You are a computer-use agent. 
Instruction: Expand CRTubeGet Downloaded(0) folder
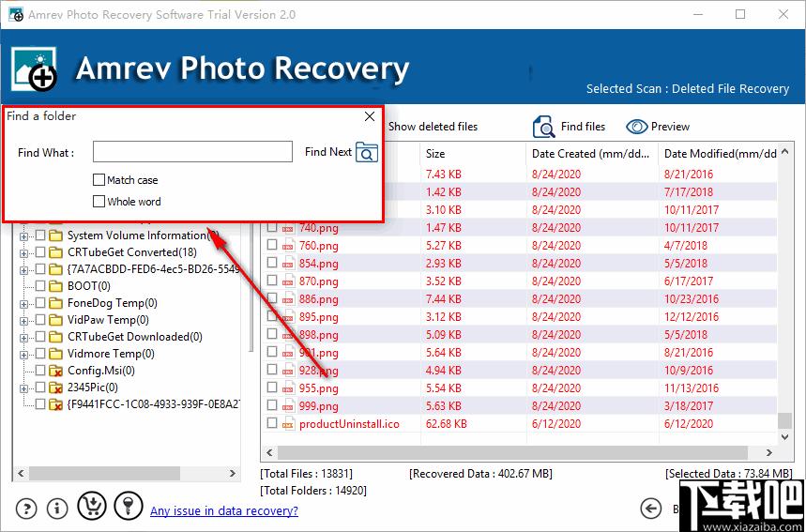click(23, 338)
